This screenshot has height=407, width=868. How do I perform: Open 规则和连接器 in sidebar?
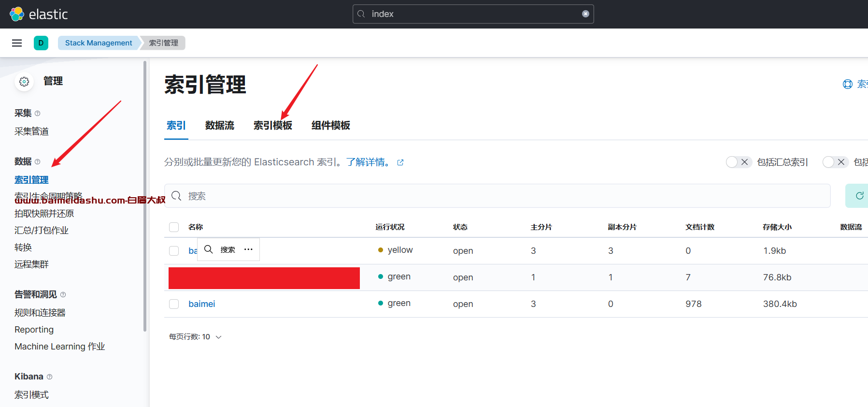pos(40,313)
